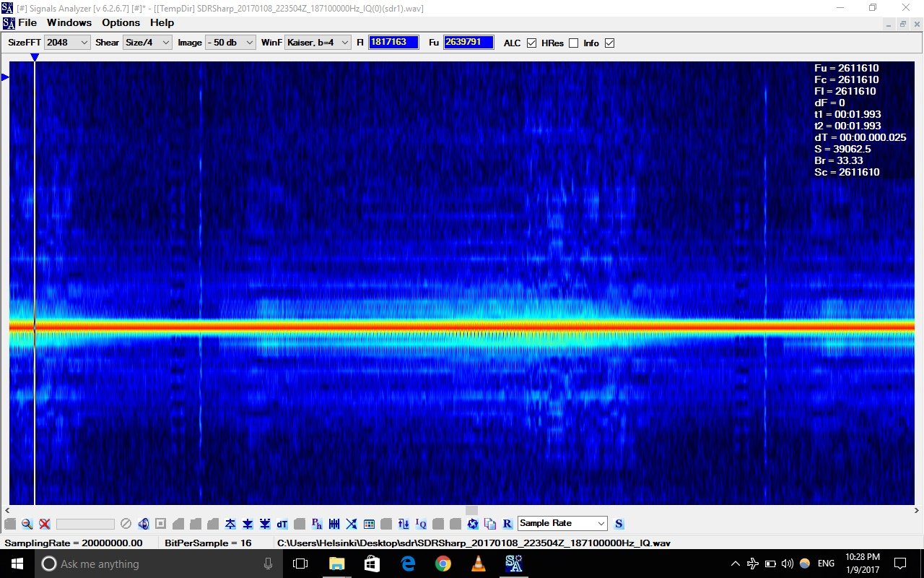Open the Windows Store taskbar icon
The width and height of the screenshot is (924, 578).
click(x=372, y=564)
